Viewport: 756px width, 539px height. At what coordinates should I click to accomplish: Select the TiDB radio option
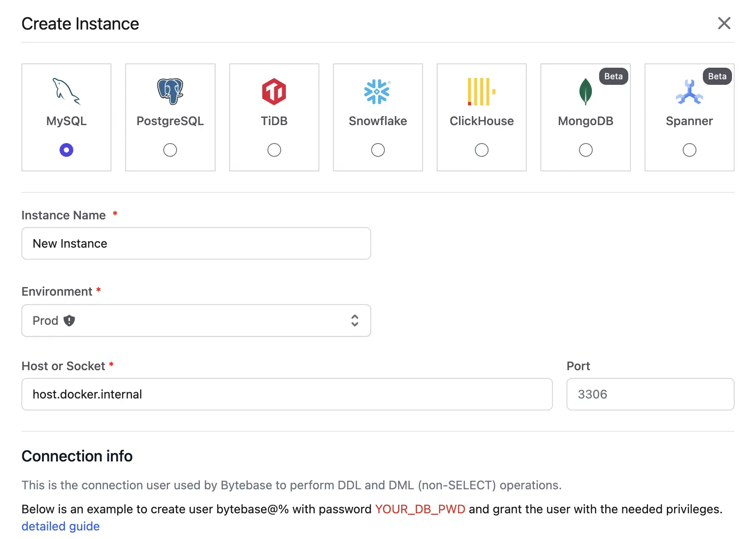[274, 150]
